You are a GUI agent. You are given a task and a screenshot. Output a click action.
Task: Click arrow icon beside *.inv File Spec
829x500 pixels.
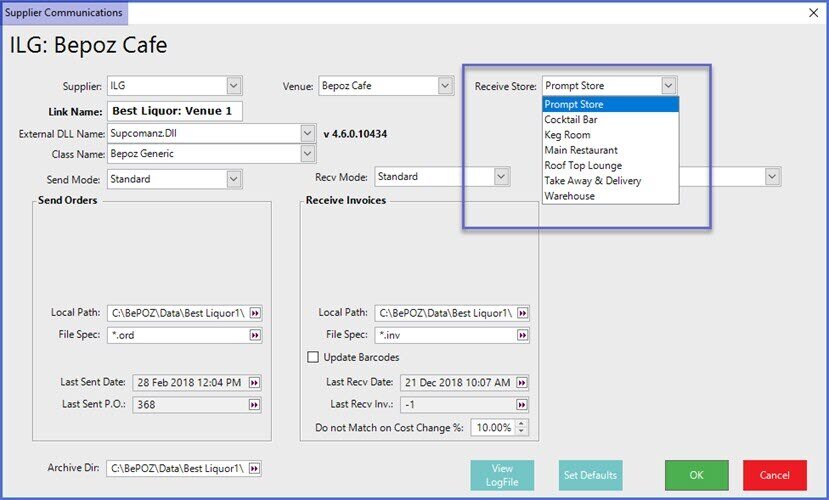coord(522,335)
